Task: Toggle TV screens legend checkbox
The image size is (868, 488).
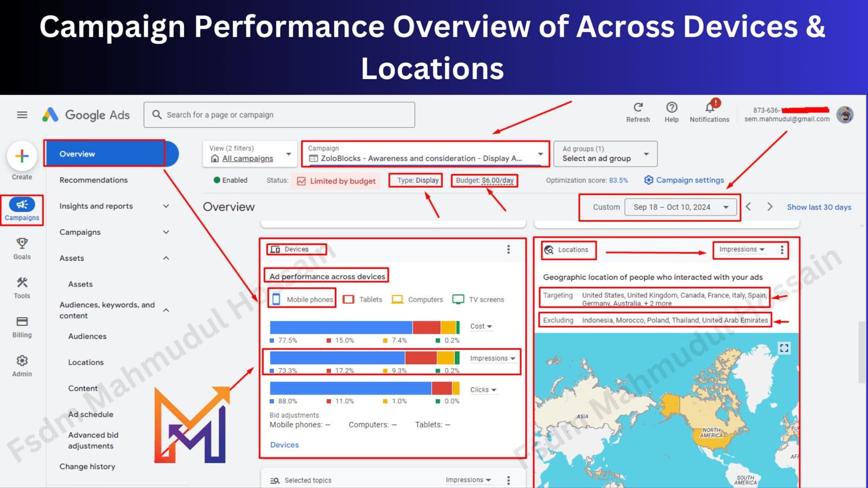Action: [x=458, y=299]
